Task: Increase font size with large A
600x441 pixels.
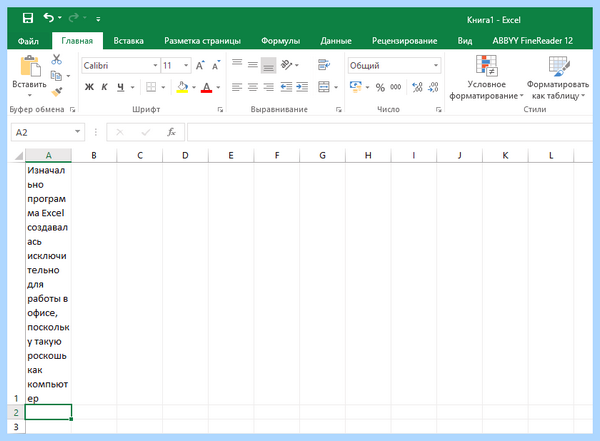Action: [200, 65]
